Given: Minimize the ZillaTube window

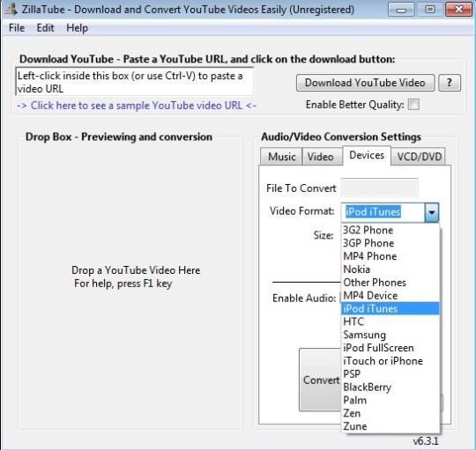Looking at the screenshot, I should point(401,9).
